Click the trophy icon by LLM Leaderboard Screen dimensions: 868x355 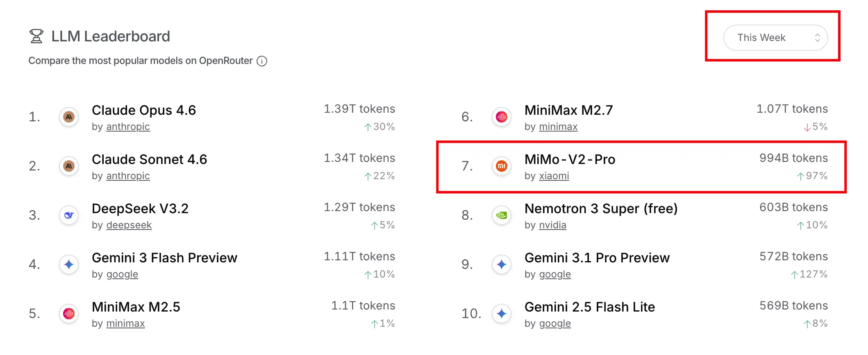coord(36,36)
